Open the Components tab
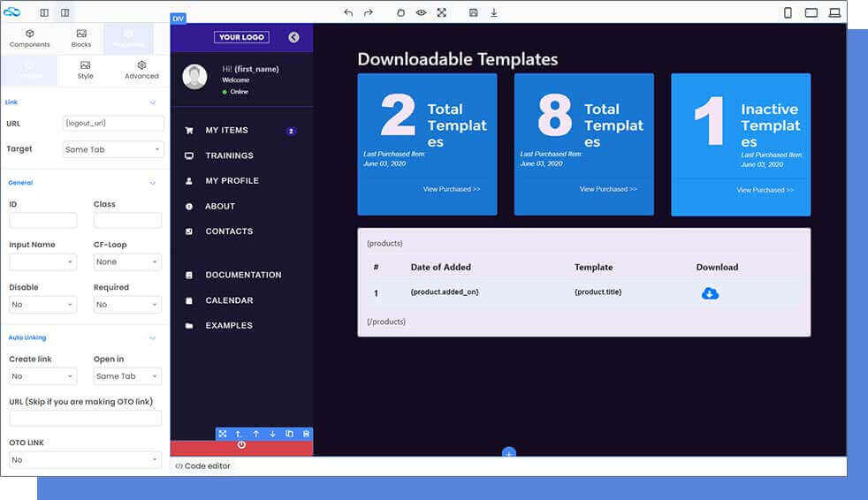 point(29,38)
